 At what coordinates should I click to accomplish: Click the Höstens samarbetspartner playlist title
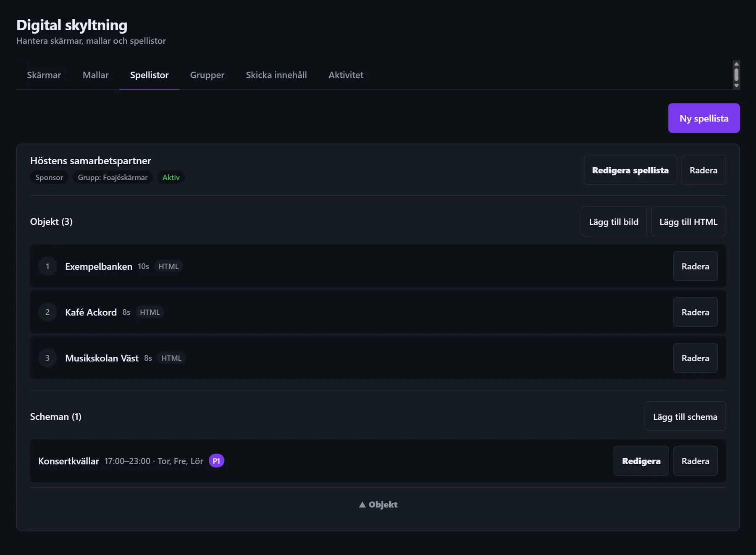click(x=90, y=160)
